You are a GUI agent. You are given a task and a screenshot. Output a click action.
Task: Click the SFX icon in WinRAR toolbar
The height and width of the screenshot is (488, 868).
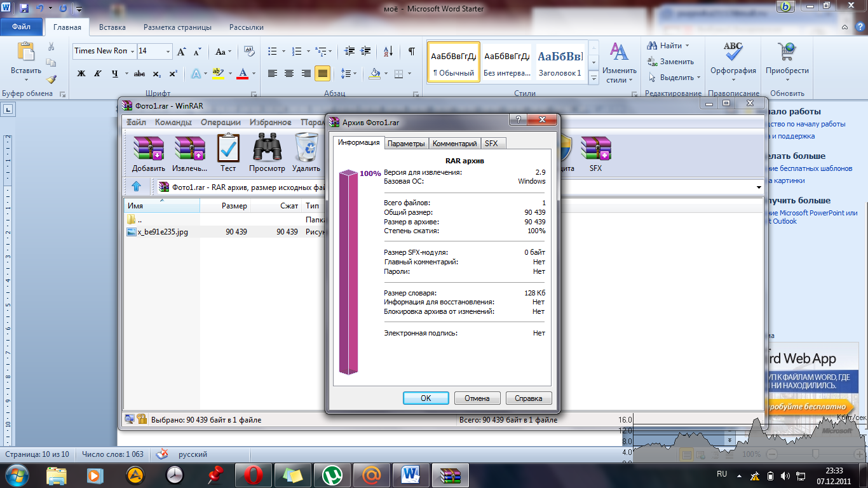(595, 147)
